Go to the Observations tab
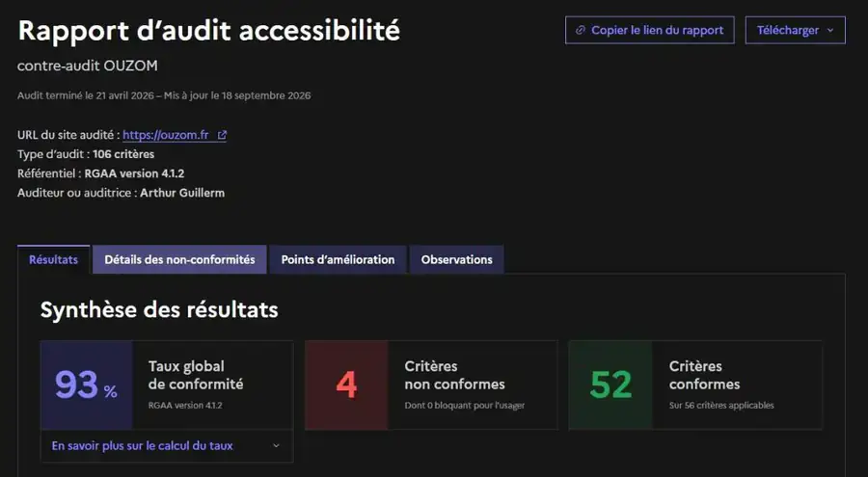Image resolution: width=868 pixels, height=477 pixels. pos(457,259)
